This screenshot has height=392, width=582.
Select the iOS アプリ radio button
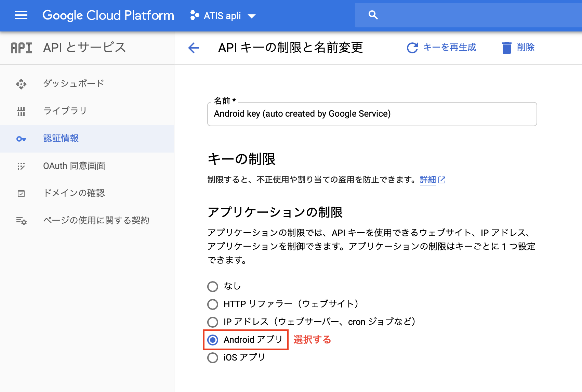point(213,357)
